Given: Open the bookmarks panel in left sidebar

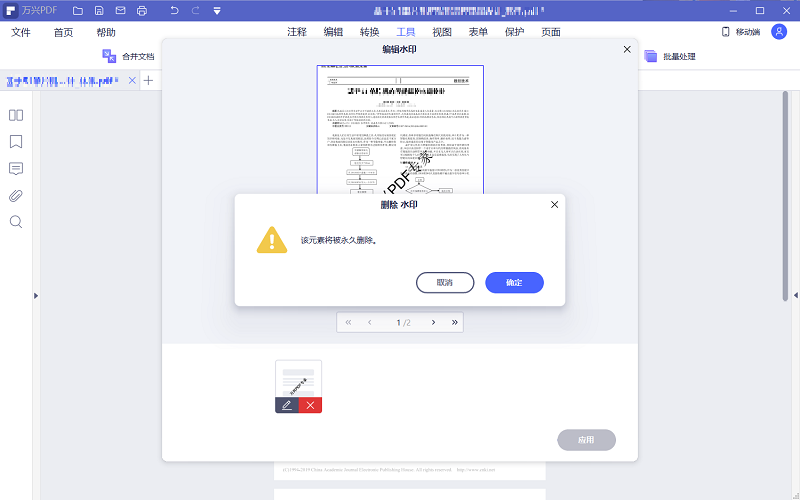Looking at the screenshot, I should [x=16, y=141].
